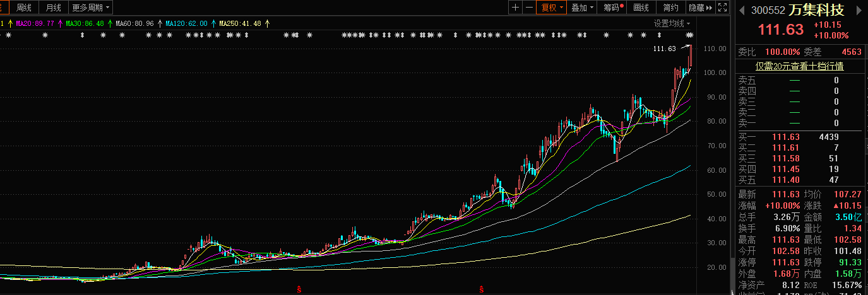
Task: Open 复权 adjustment dropdown
Action: tap(550, 8)
